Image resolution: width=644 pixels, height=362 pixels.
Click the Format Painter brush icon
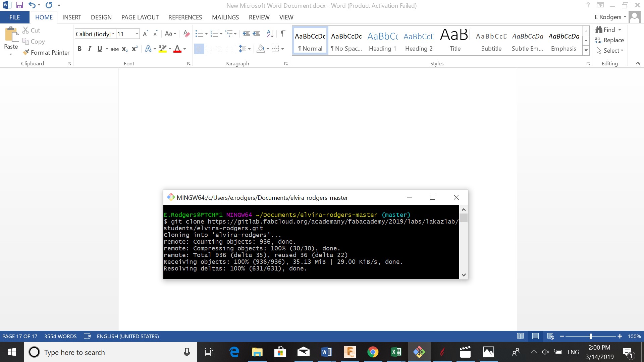click(x=26, y=52)
